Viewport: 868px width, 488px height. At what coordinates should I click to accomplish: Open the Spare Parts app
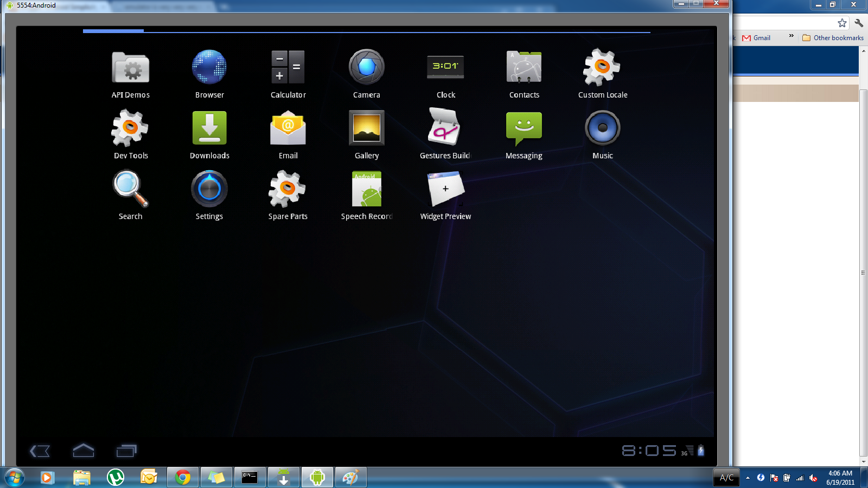pyautogui.click(x=288, y=188)
